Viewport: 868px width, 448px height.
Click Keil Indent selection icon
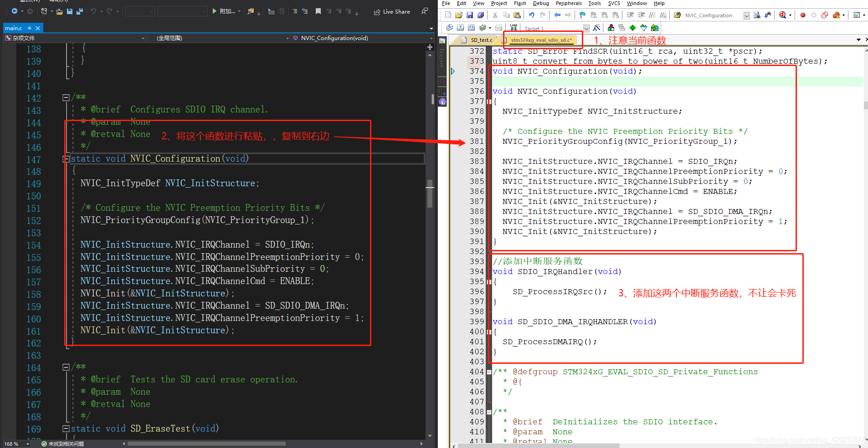(x=630, y=15)
